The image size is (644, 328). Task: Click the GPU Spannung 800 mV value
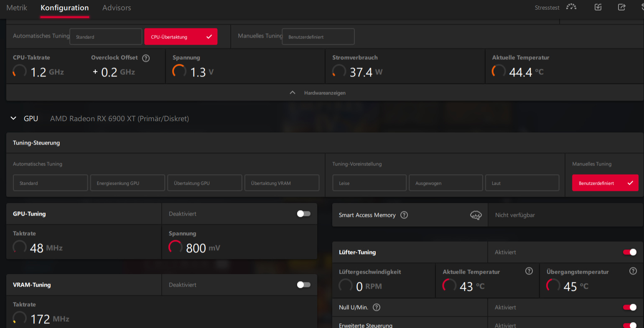pyautogui.click(x=203, y=248)
